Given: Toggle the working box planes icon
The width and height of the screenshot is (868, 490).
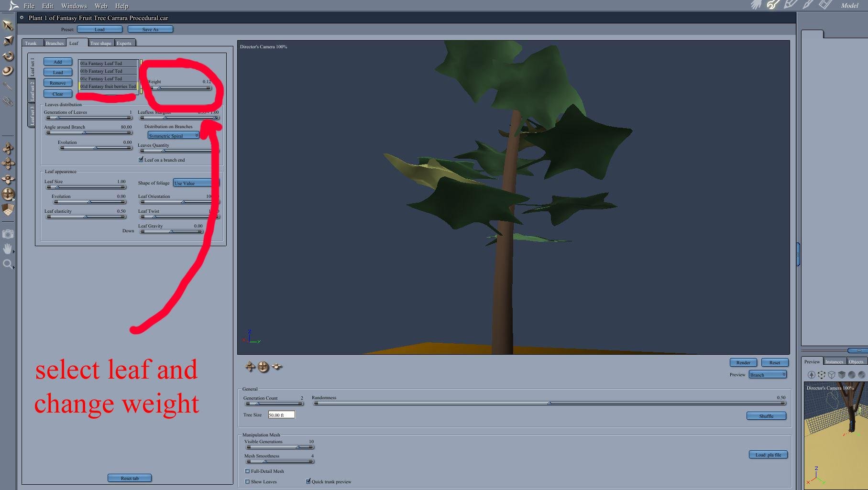Looking at the screenshot, I should pyautogui.click(x=8, y=209).
